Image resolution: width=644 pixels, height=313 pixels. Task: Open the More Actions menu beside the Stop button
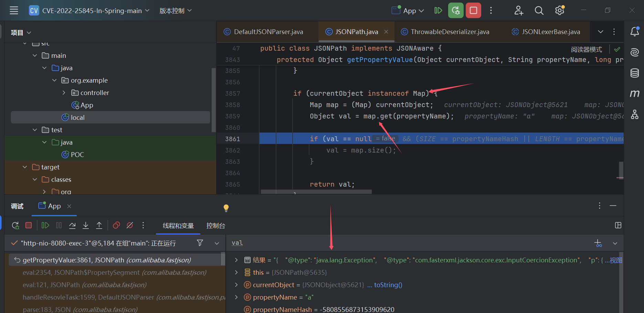tap(491, 11)
